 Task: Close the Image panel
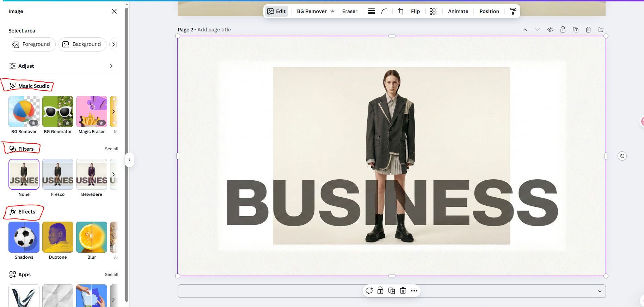(114, 11)
